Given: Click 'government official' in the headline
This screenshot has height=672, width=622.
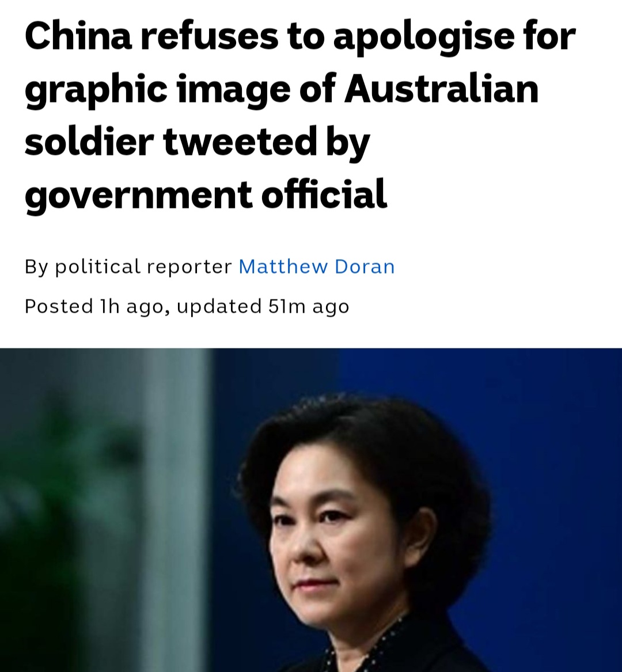Looking at the screenshot, I should [x=206, y=195].
